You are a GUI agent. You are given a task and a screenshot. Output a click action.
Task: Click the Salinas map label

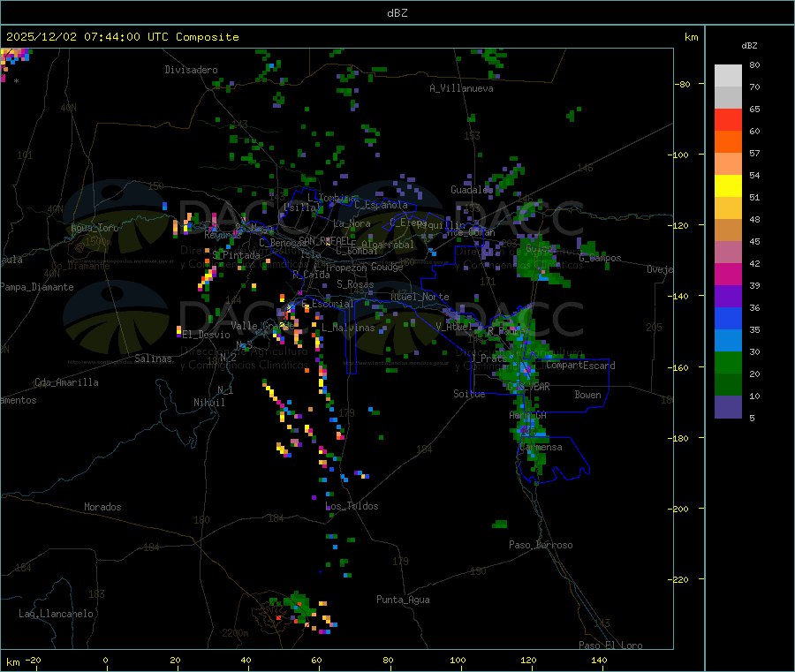(x=153, y=359)
